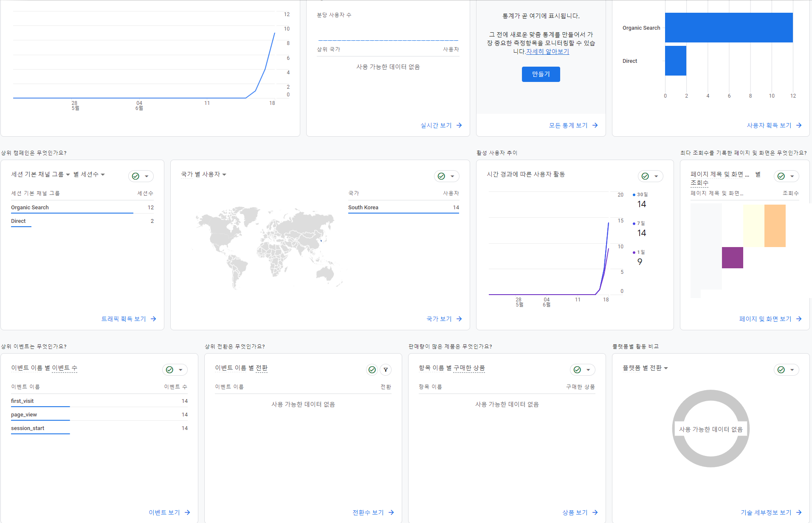Screen dimensions: 812x523
Task: Click the orange heatmap cell in pages card
Action: (775, 225)
